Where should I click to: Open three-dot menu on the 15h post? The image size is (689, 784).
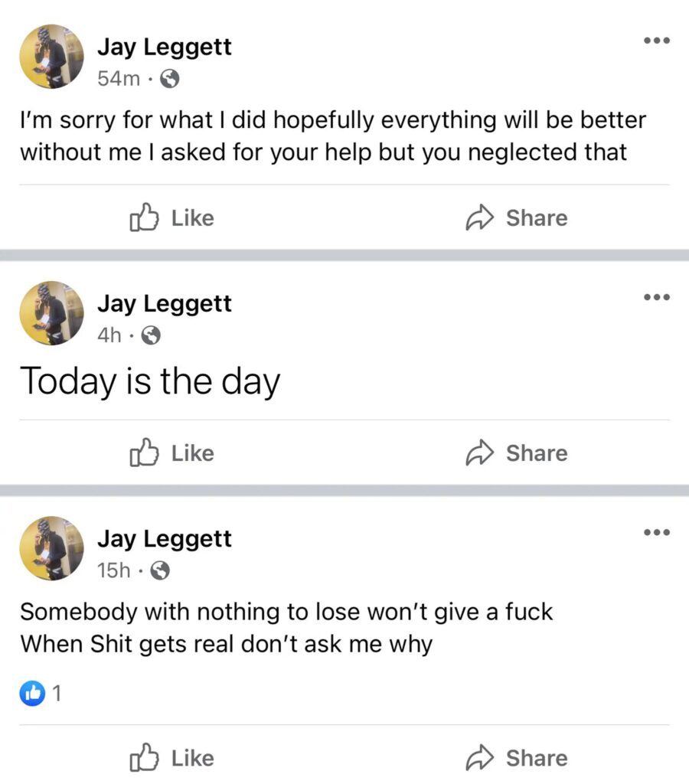click(x=656, y=531)
